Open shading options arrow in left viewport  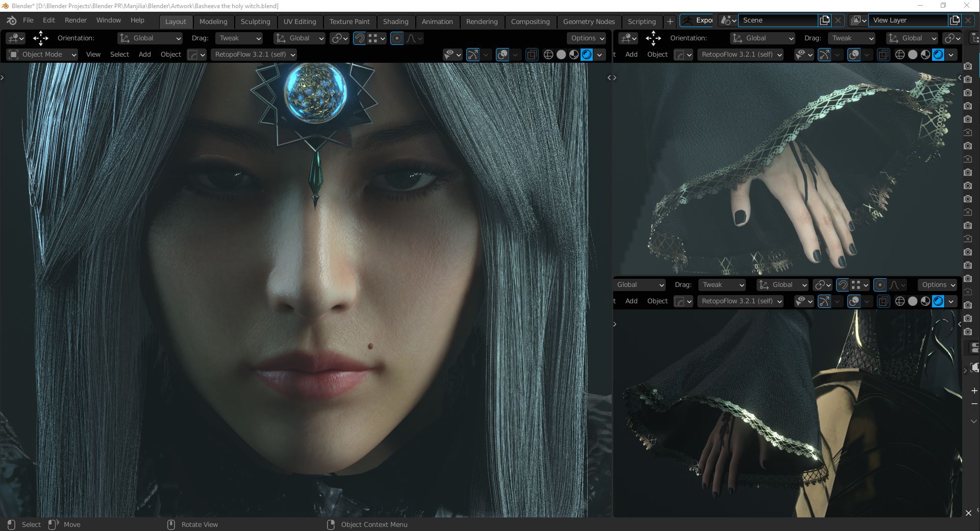point(599,55)
